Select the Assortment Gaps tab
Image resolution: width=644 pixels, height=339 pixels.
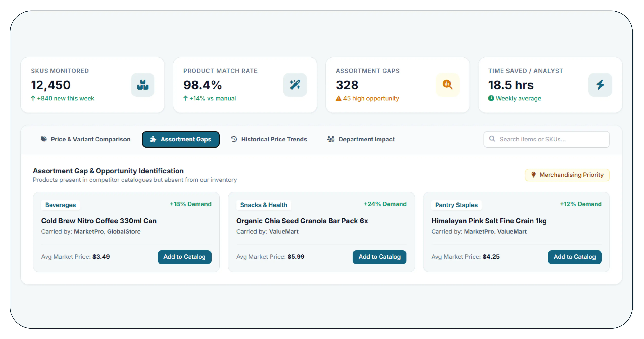coord(181,139)
